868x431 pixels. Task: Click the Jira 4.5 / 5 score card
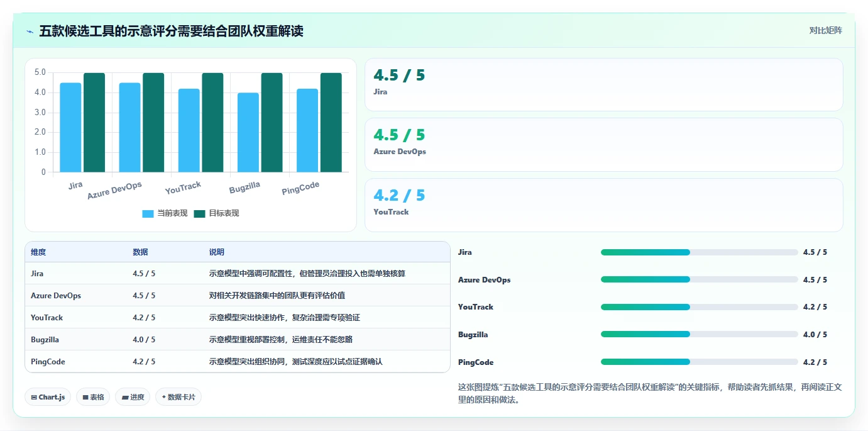(603, 85)
